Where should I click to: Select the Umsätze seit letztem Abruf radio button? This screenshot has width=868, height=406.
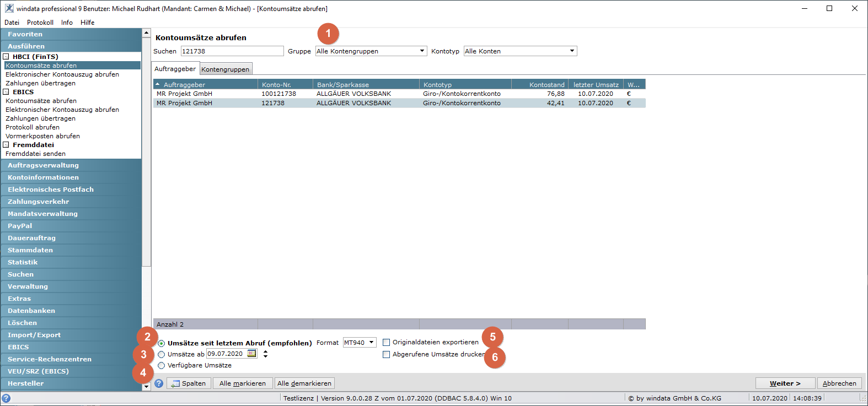tap(161, 343)
